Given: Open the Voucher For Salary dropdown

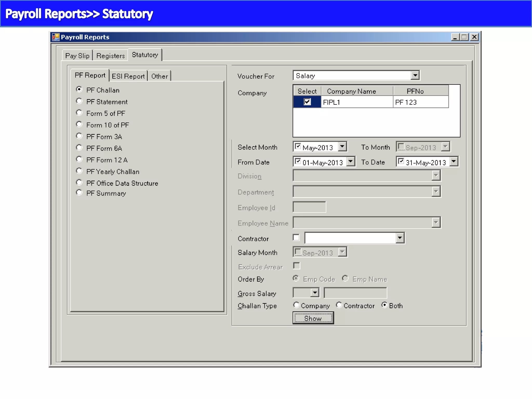Looking at the screenshot, I should click(x=415, y=76).
